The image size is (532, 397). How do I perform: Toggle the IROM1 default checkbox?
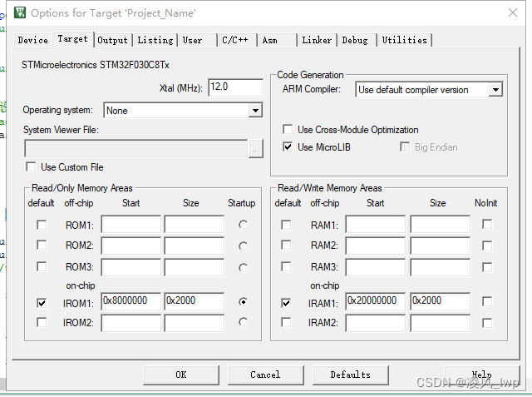tap(42, 303)
